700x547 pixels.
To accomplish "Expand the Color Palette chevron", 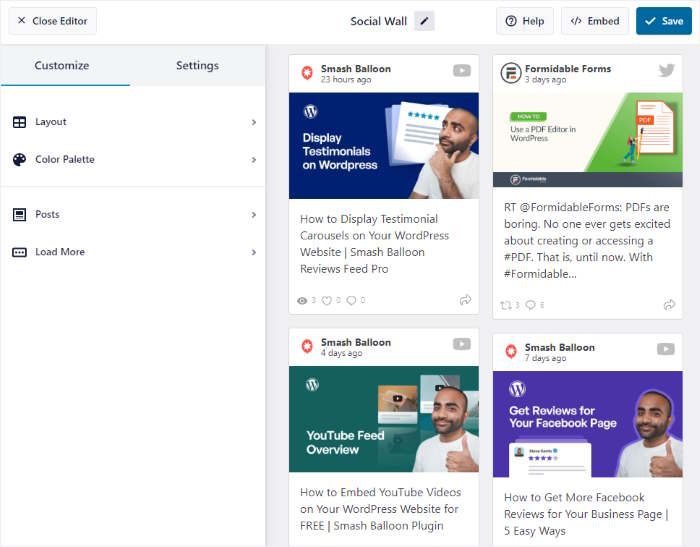I will pos(254,159).
